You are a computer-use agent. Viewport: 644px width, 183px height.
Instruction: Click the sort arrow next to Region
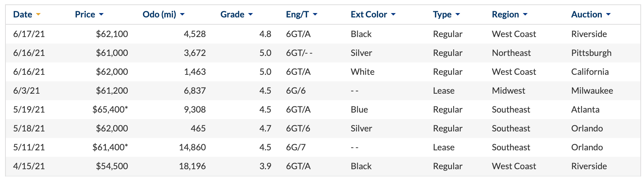525,15
